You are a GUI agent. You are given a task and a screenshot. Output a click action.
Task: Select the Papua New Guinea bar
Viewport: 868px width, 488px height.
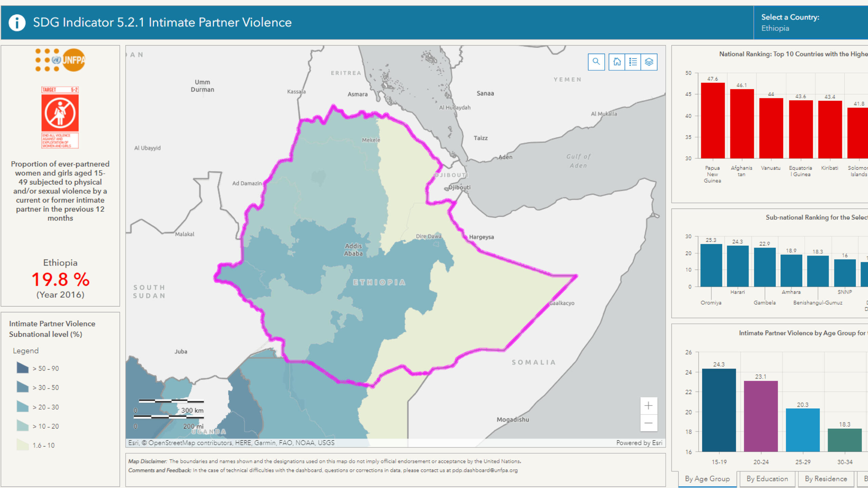[x=713, y=120]
